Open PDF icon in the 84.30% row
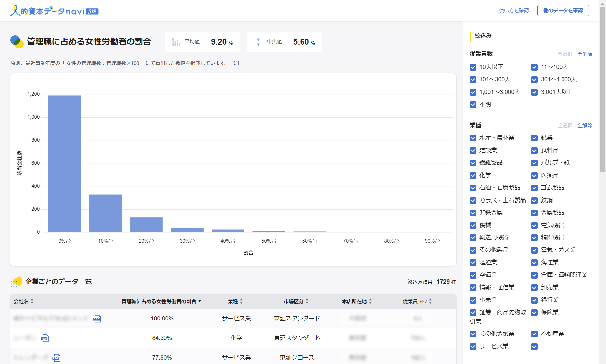Screen dimensions: 606x364 pos(45,338)
